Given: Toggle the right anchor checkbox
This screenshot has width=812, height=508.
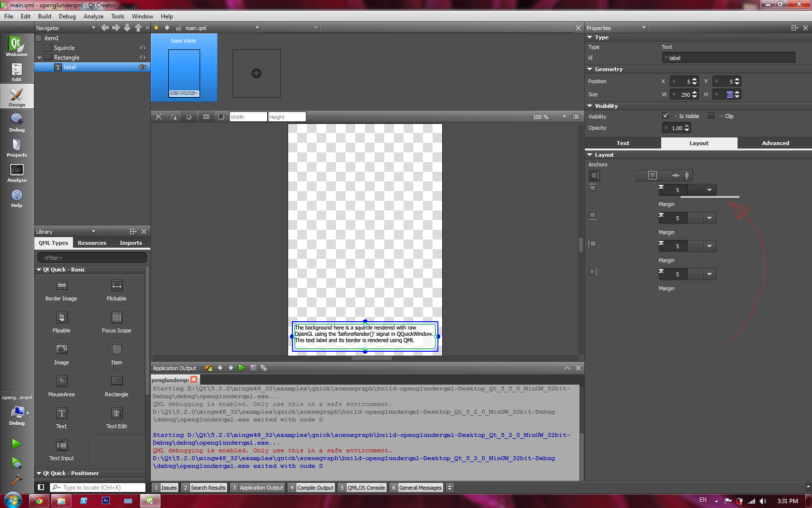Looking at the screenshot, I should click(593, 272).
